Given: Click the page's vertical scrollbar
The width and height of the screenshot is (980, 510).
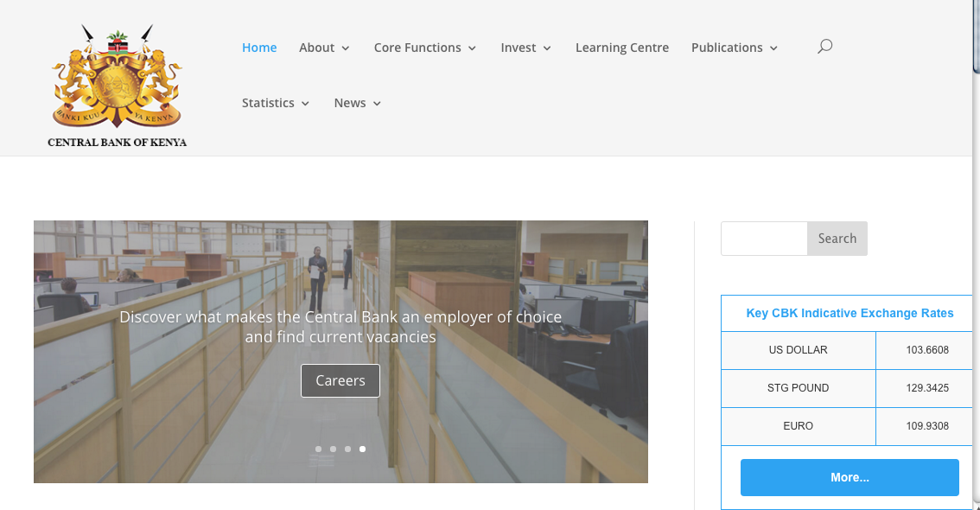Looking at the screenshot, I should 976,259.
